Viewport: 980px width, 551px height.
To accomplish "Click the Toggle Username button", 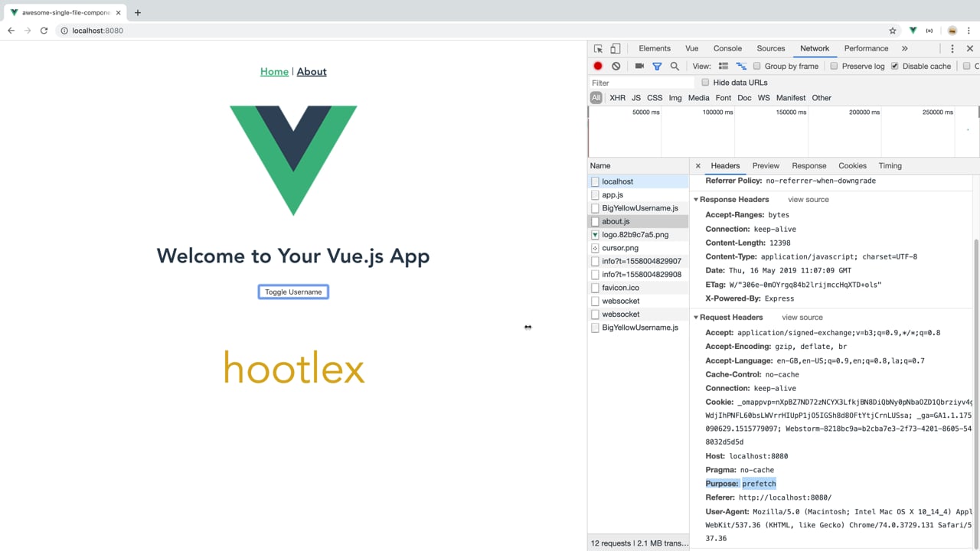I will 293,292.
